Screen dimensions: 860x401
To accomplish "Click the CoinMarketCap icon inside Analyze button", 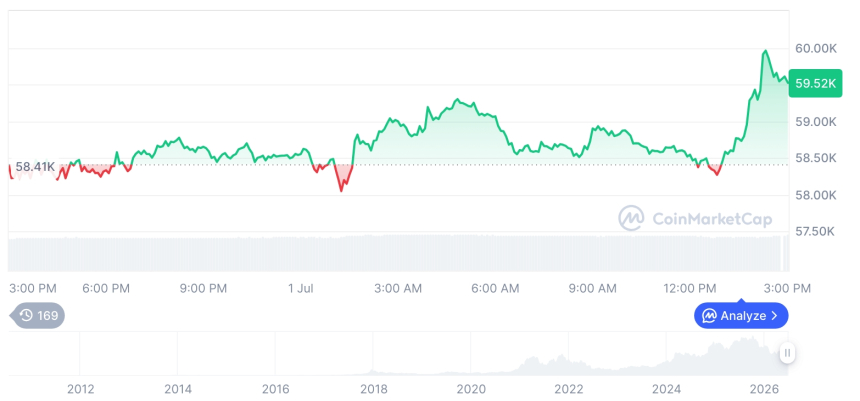I will pos(710,315).
